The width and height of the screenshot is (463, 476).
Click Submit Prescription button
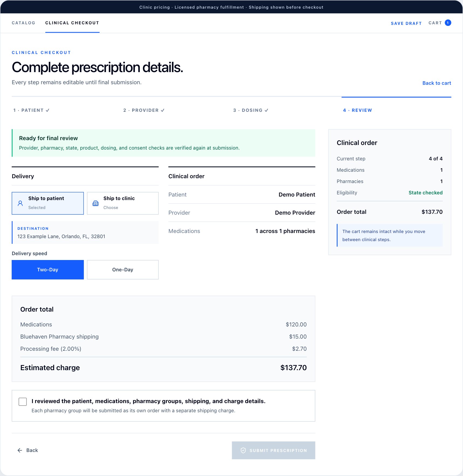coord(273,450)
